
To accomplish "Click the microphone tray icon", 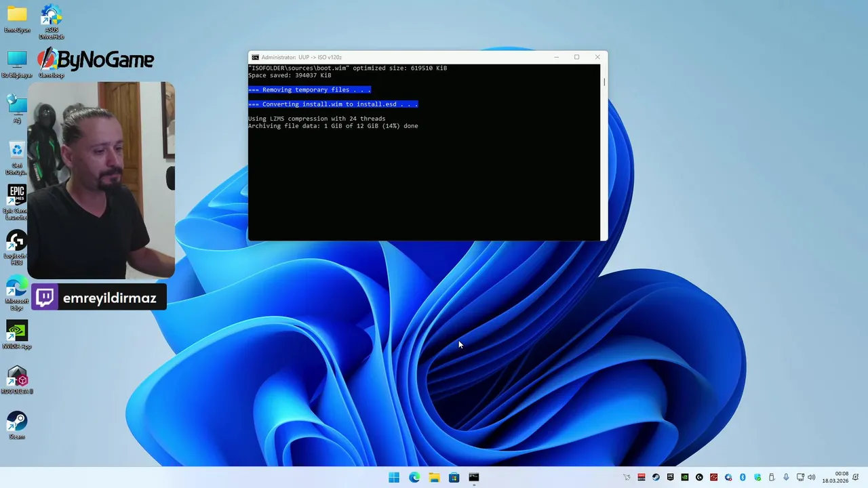I will coord(786,477).
